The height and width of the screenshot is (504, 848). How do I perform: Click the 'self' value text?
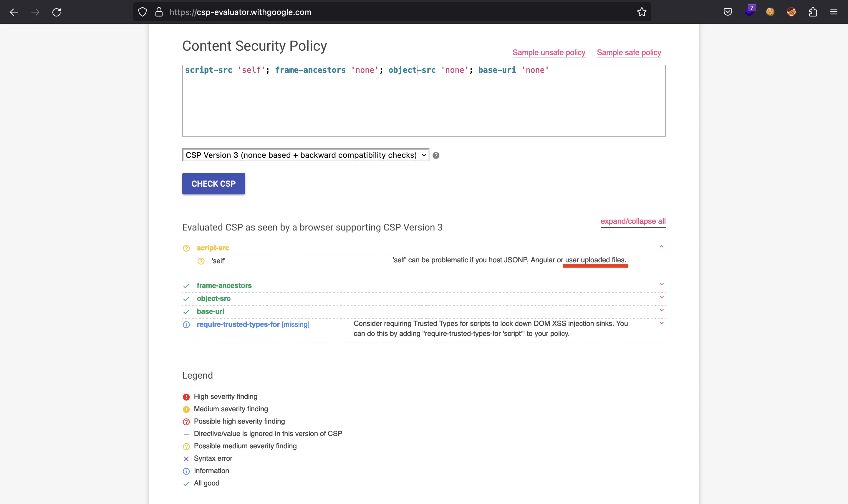[218, 261]
